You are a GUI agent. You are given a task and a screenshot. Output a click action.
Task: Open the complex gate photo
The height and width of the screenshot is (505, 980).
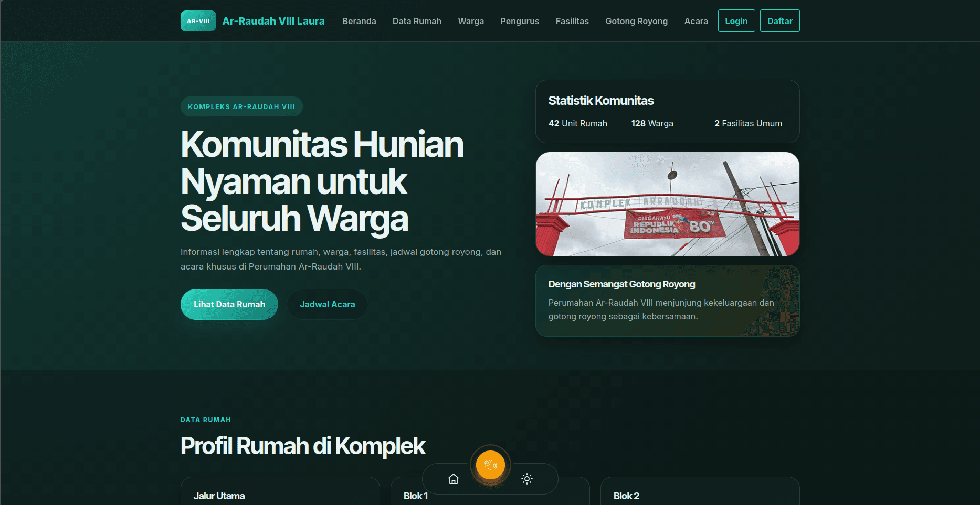(x=668, y=204)
